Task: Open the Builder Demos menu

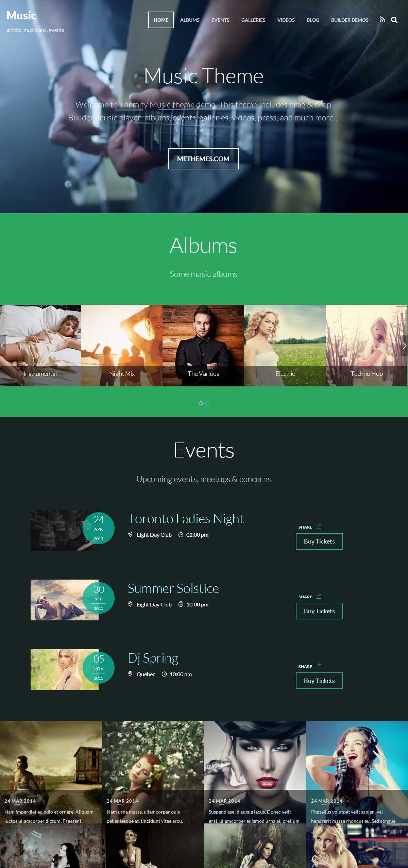Action: (x=350, y=20)
